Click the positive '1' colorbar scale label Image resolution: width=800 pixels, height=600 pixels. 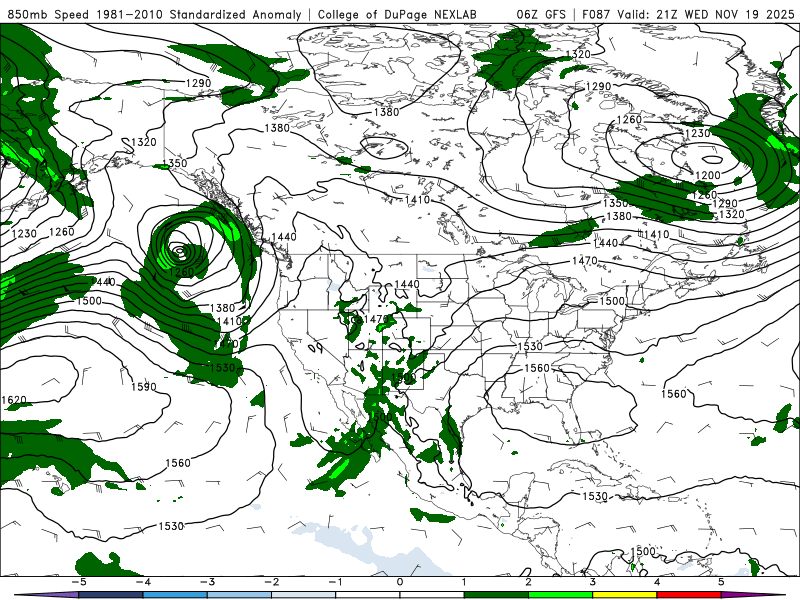click(x=464, y=582)
